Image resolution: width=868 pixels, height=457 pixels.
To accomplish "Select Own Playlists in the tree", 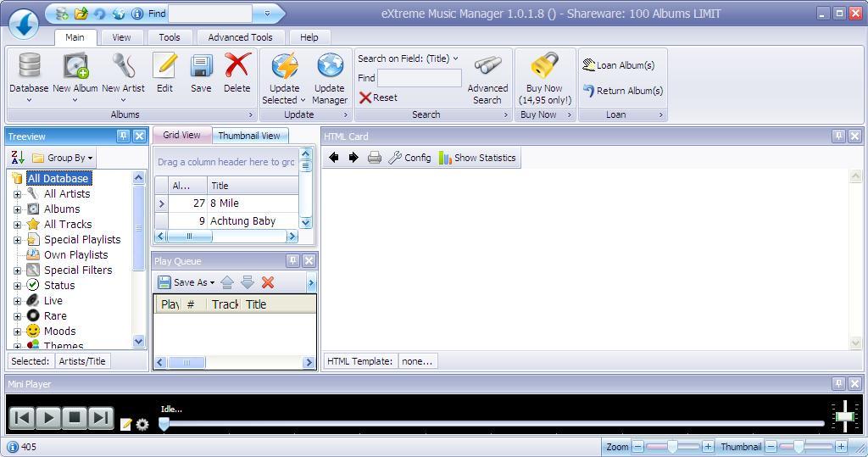I will (75, 255).
